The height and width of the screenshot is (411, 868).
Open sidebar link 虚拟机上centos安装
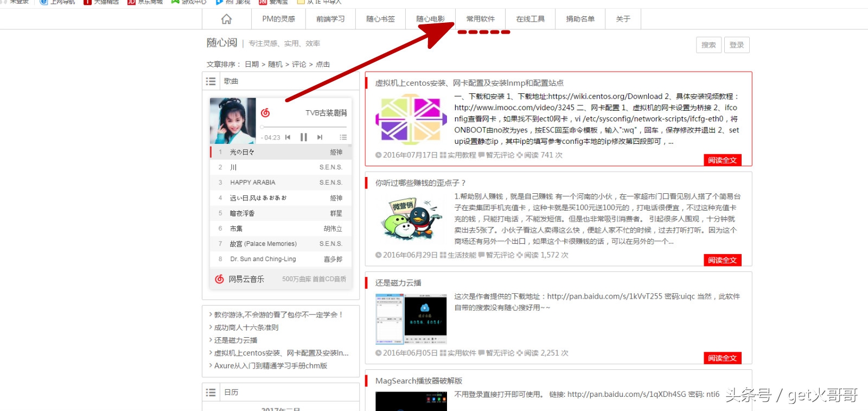281,353
